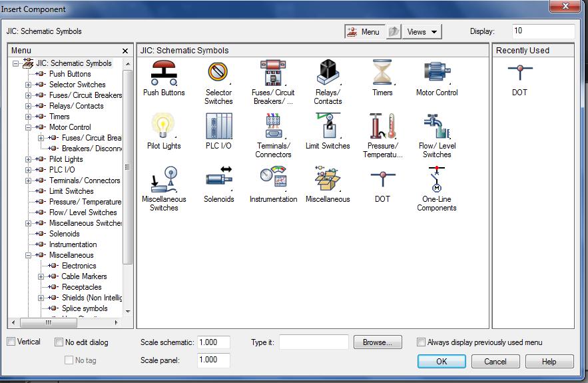Close the Menu tree panel
The height and width of the screenshot is (383, 588).
(x=125, y=51)
